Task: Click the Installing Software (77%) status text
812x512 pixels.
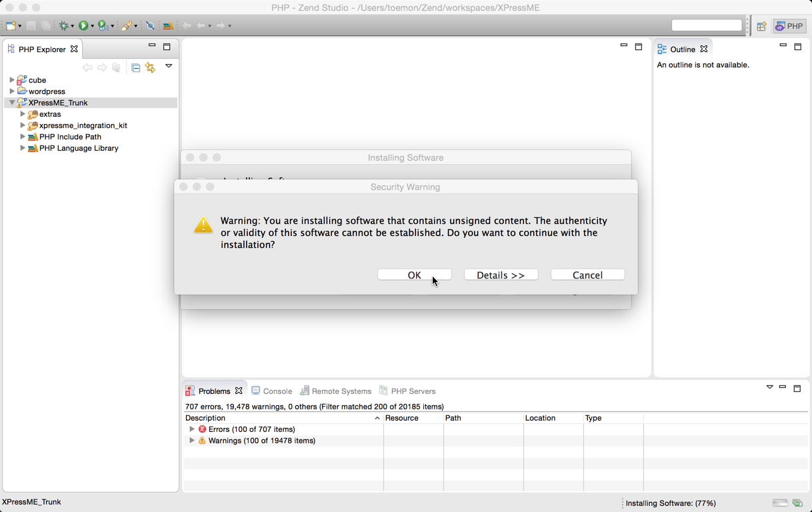Action: click(671, 503)
